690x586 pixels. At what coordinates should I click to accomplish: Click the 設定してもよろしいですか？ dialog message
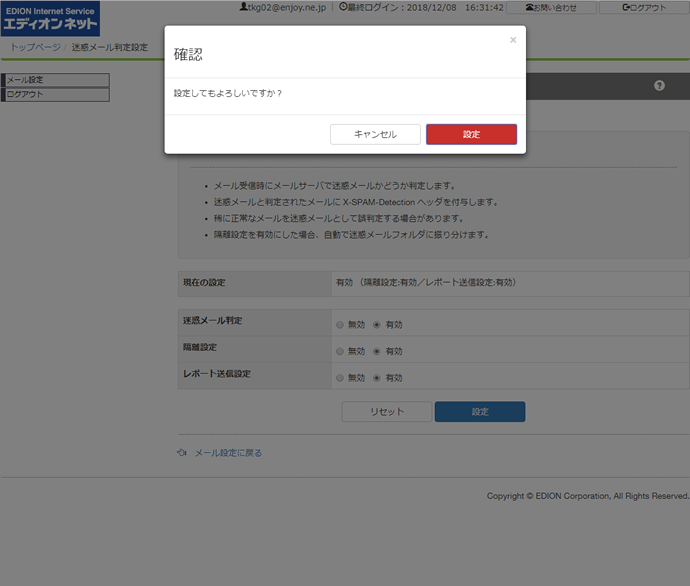[228, 93]
